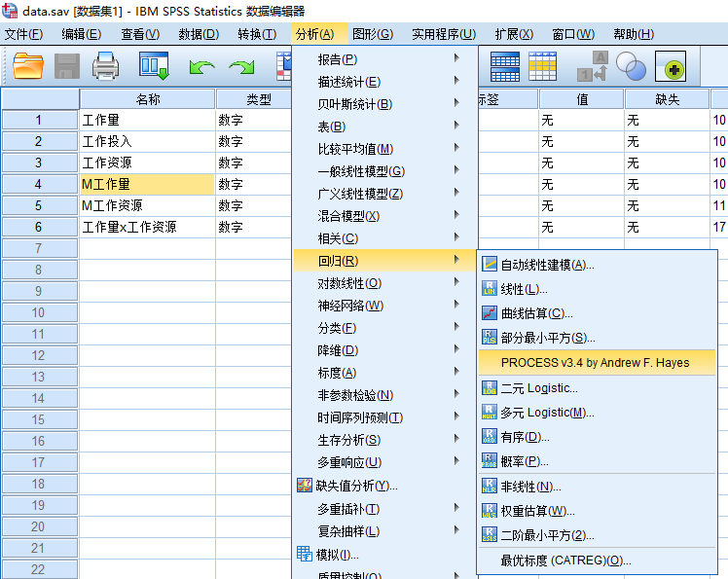Viewport: 728px width, 579px height.
Task: Click the 多元 Logistic icon
Action: 490,412
